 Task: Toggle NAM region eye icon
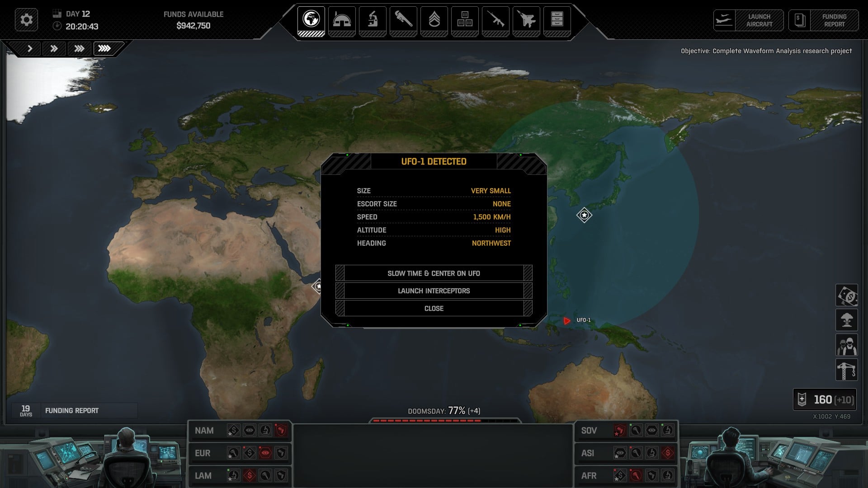249,431
